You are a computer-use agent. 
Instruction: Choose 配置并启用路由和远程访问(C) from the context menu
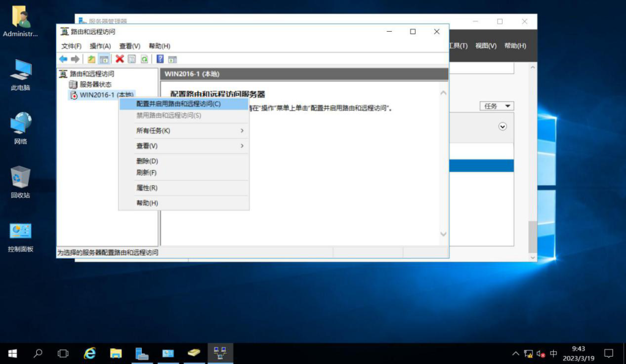(184, 104)
